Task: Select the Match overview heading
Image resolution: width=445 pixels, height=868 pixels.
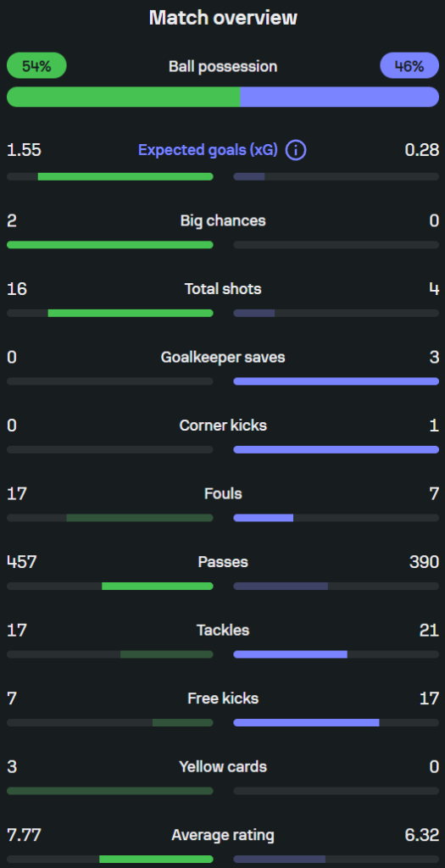Action: (223, 18)
